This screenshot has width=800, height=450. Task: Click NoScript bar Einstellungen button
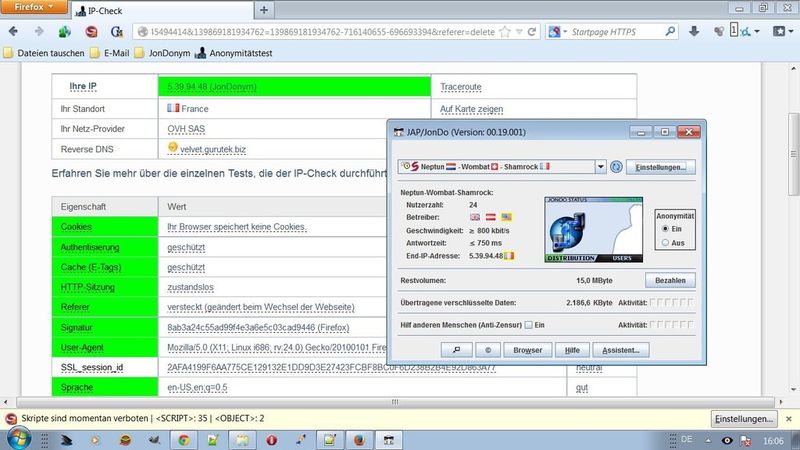pyautogui.click(x=744, y=419)
